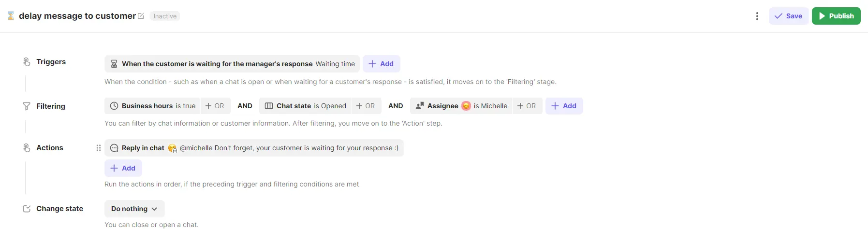The width and height of the screenshot is (868, 229).
Task: Add OR condition to Business hours filter
Action: [215, 106]
